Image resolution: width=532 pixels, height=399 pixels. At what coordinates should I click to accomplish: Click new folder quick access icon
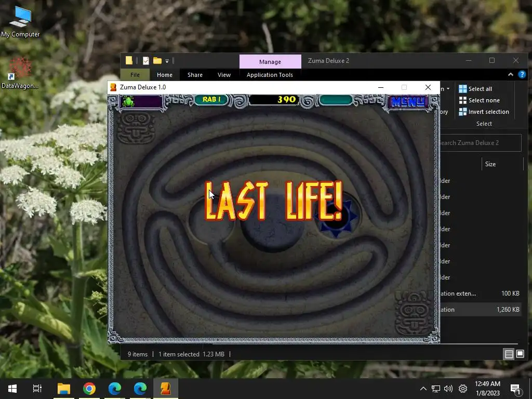(x=157, y=61)
